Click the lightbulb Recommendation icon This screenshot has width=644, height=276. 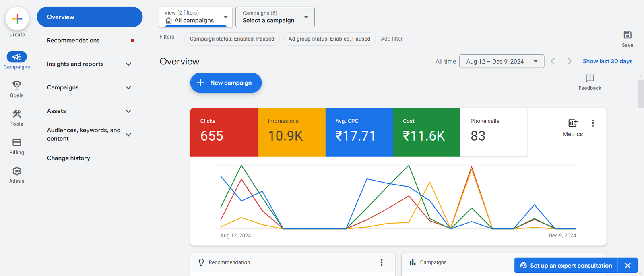[201, 262]
